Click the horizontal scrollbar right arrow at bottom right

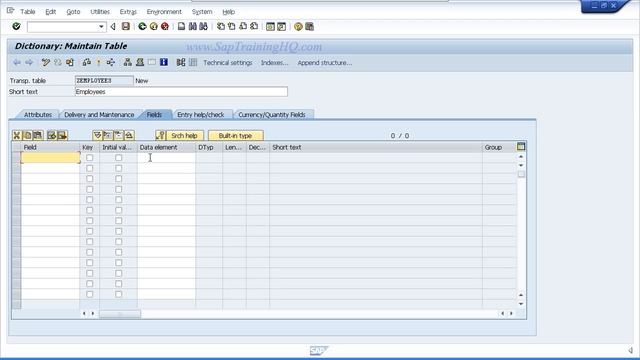coord(511,313)
